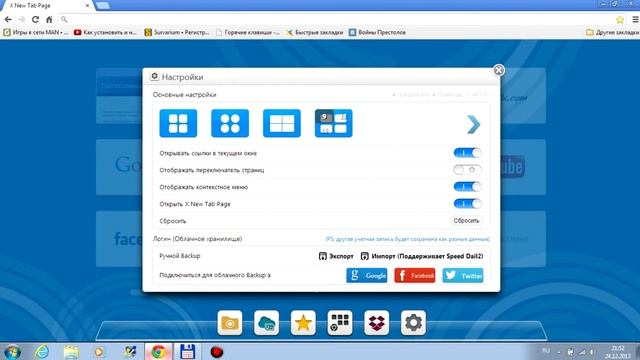The width and height of the screenshot is (640, 360).
Task: Connect cloud backup with Facebook button
Action: [x=415, y=275]
